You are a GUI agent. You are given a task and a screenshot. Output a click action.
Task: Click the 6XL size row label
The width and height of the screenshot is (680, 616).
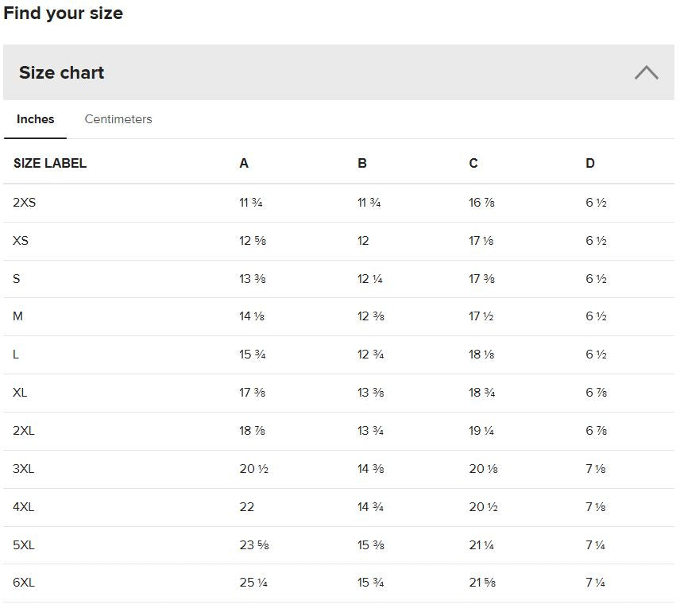tap(24, 583)
